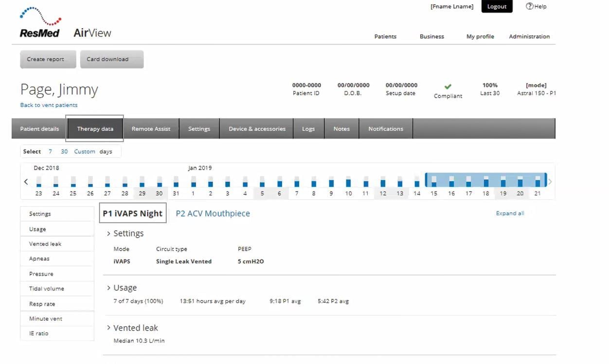Open the Administration menu

pos(529,36)
